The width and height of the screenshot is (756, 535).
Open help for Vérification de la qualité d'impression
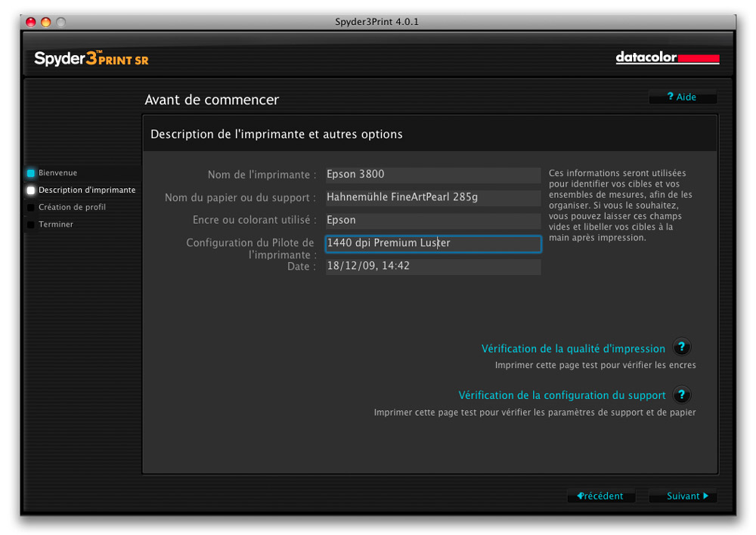[x=681, y=347]
